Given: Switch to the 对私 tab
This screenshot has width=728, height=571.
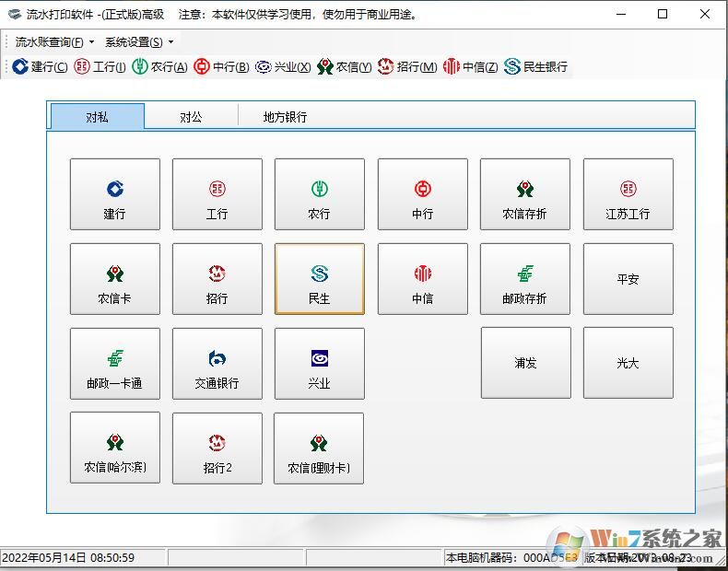Looking at the screenshot, I should pyautogui.click(x=97, y=116).
